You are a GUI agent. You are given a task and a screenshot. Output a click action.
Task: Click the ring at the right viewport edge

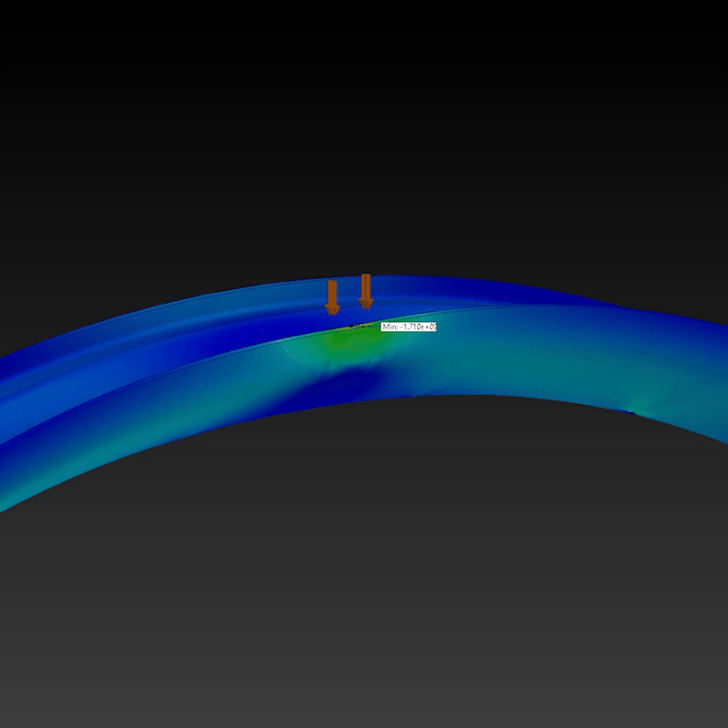[x=717, y=374]
